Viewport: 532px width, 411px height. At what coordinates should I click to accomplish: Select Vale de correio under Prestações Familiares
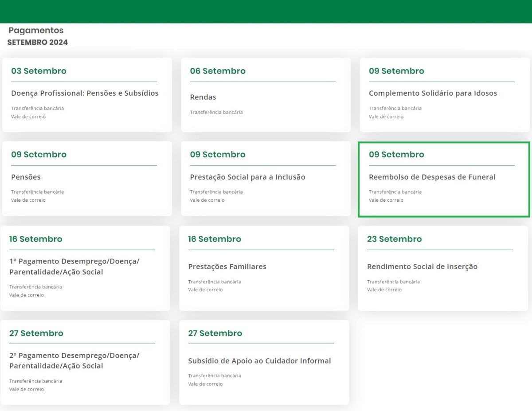coord(205,290)
